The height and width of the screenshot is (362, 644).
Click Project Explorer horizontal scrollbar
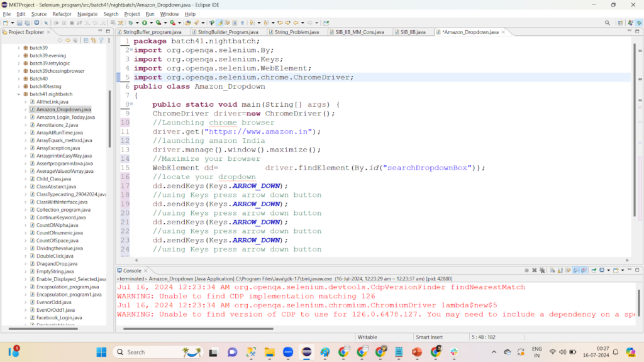click(x=43, y=328)
